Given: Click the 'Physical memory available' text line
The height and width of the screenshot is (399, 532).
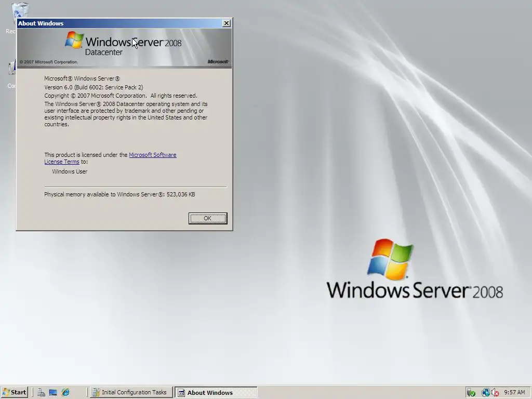Looking at the screenshot, I should [119, 194].
